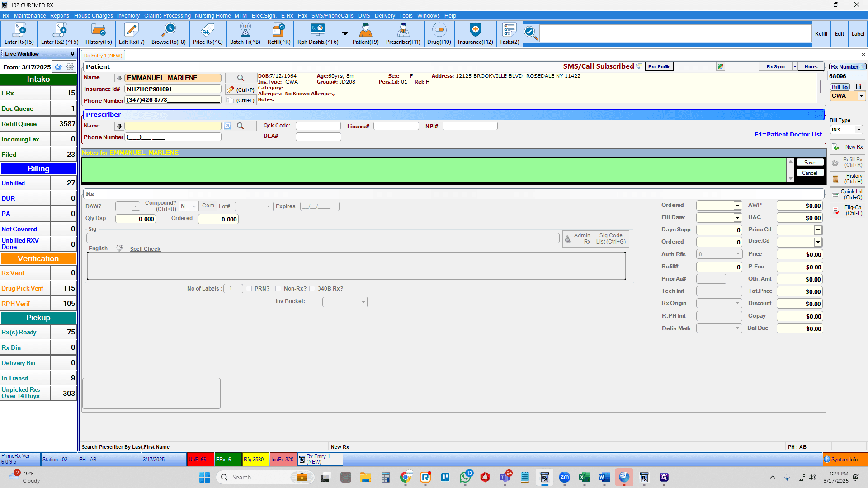
Task: Open Patient (F9) toolbar icon
Action: point(366,34)
